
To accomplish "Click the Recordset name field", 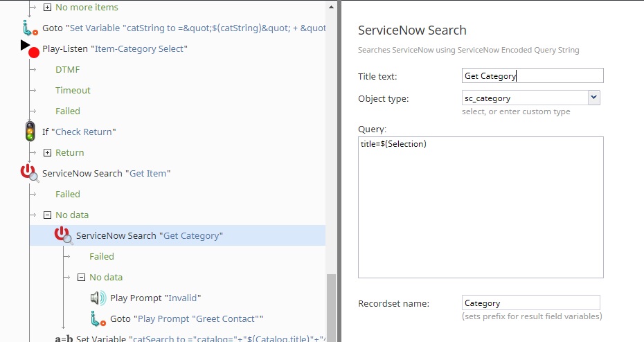I will pyautogui.click(x=530, y=303).
